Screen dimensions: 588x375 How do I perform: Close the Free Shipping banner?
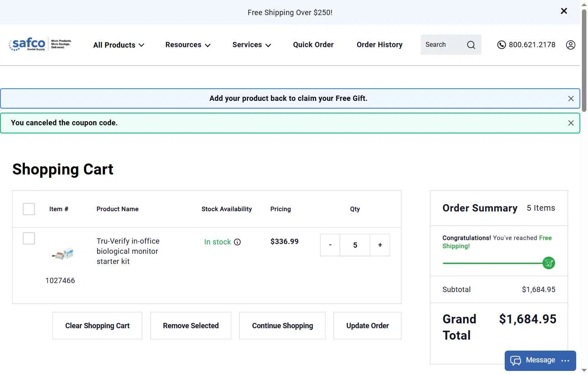click(564, 11)
